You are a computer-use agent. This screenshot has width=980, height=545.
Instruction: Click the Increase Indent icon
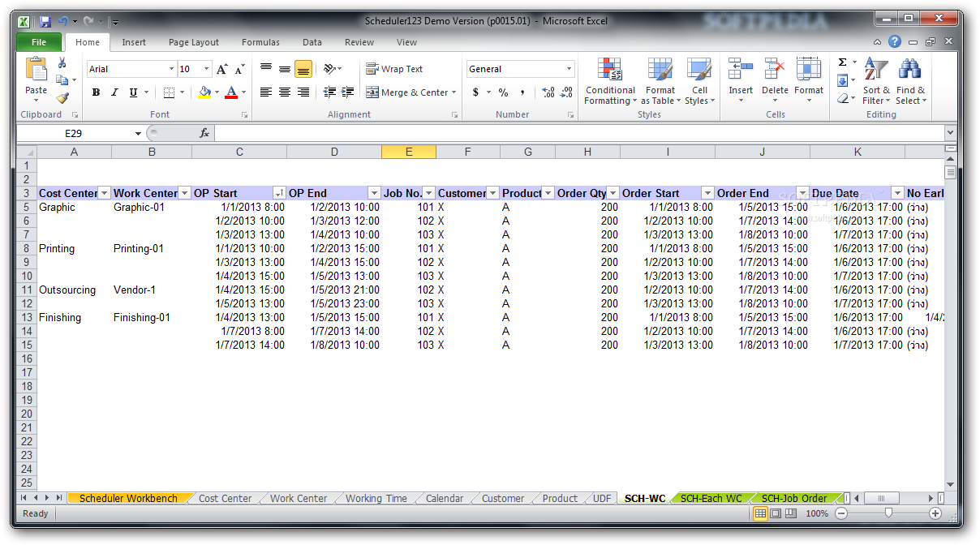pyautogui.click(x=349, y=92)
